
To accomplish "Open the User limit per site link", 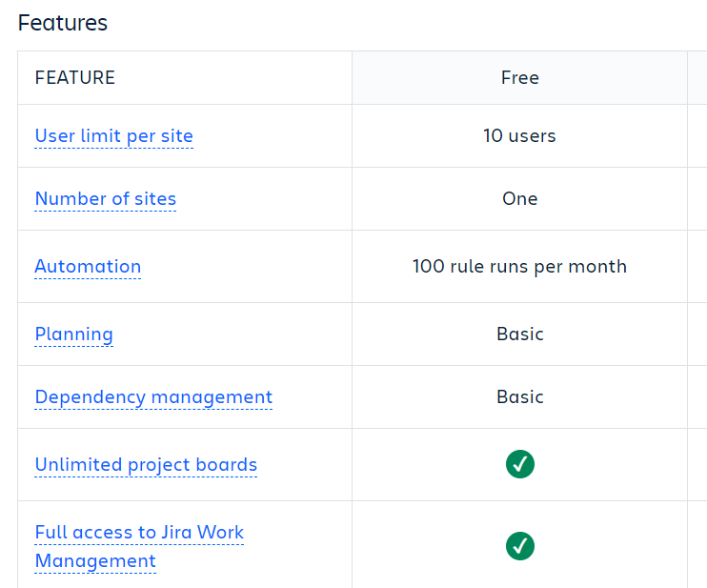I will tap(114, 136).
